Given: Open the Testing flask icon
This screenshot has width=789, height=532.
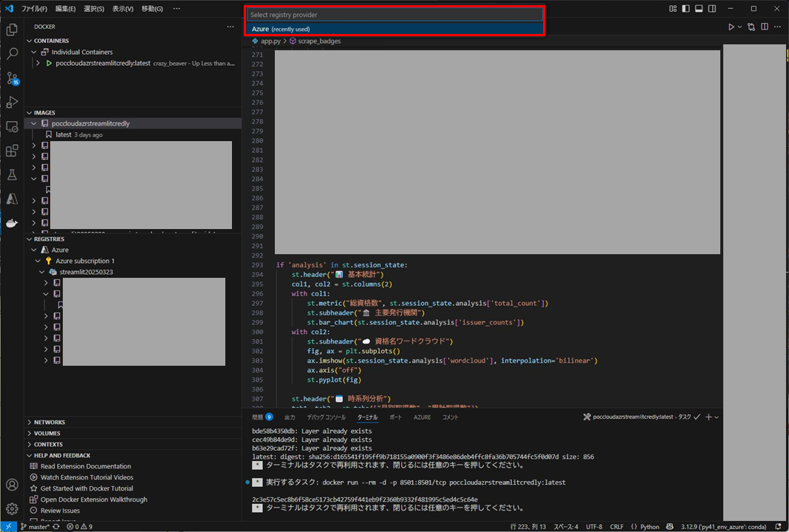Looking at the screenshot, I should [12, 174].
